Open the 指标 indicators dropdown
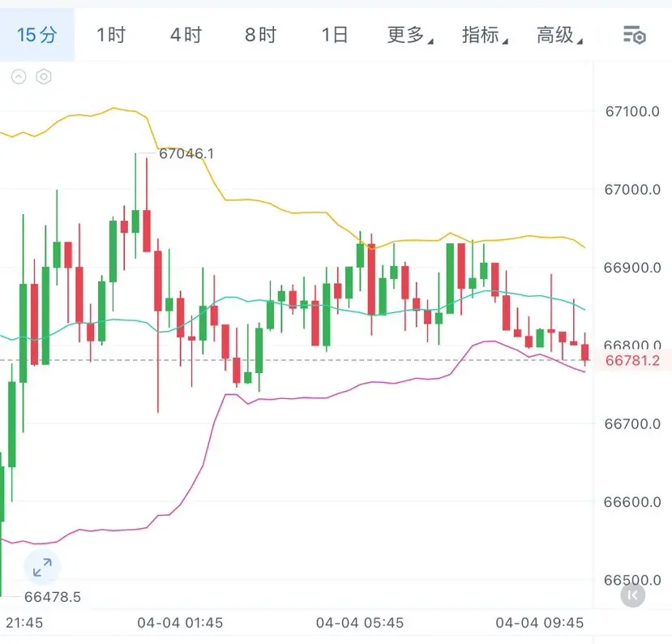The width and height of the screenshot is (672, 644). pyautogui.click(x=485, y=35)
